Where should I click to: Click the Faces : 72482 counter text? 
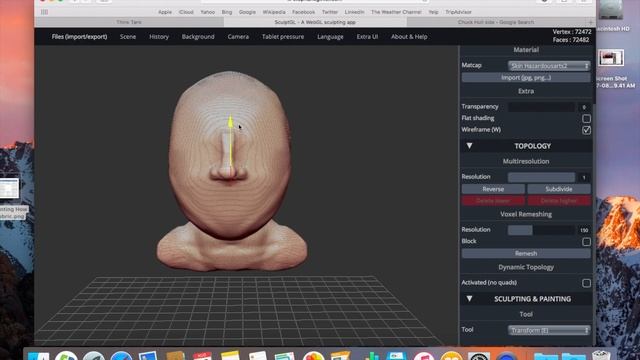(x=571, y=40)
